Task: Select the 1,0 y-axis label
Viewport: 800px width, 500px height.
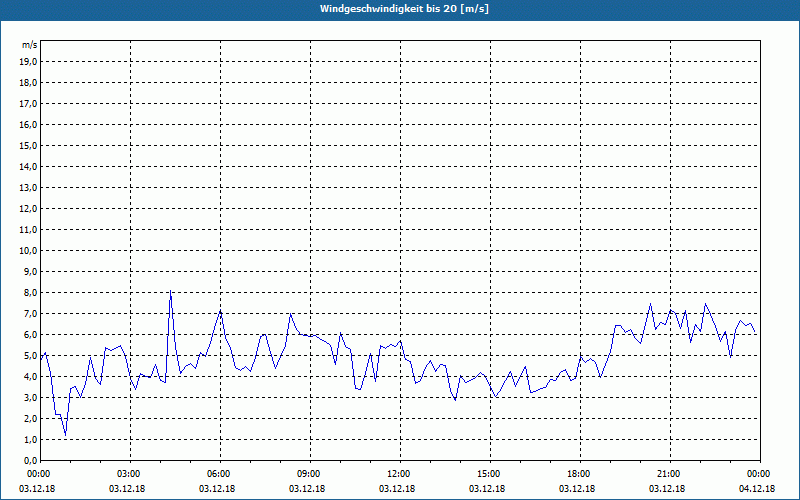Action: 29,439
